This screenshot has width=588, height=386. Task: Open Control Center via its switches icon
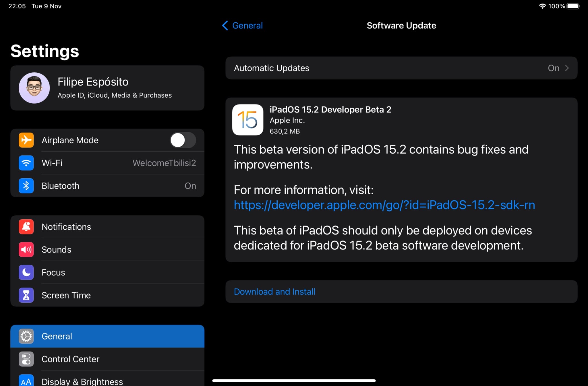(x=26, y=359)
